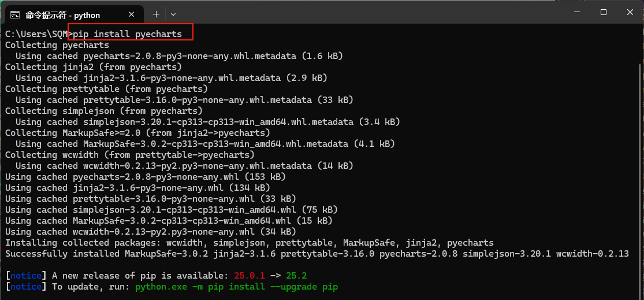Screen dimensions: 644x300
Task: Click the 'Using cached prettytable-3.16.0 (33 kB)' line
Action: pyautogui.click(x=151, y=199)
